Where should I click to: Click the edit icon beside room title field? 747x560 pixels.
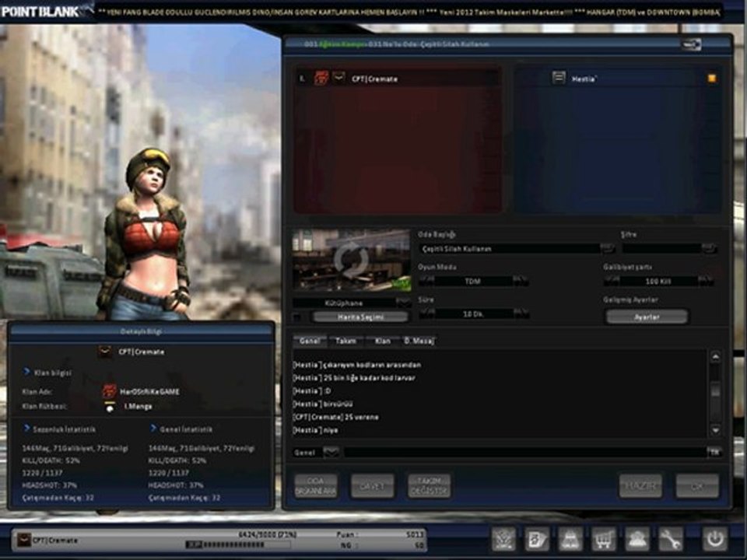[x=607, y=248]
